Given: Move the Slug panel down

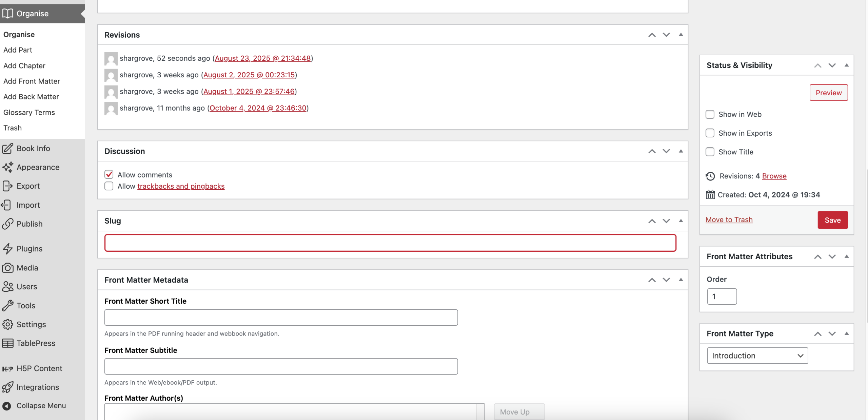Looking at the screenshot, I should 666,221.
